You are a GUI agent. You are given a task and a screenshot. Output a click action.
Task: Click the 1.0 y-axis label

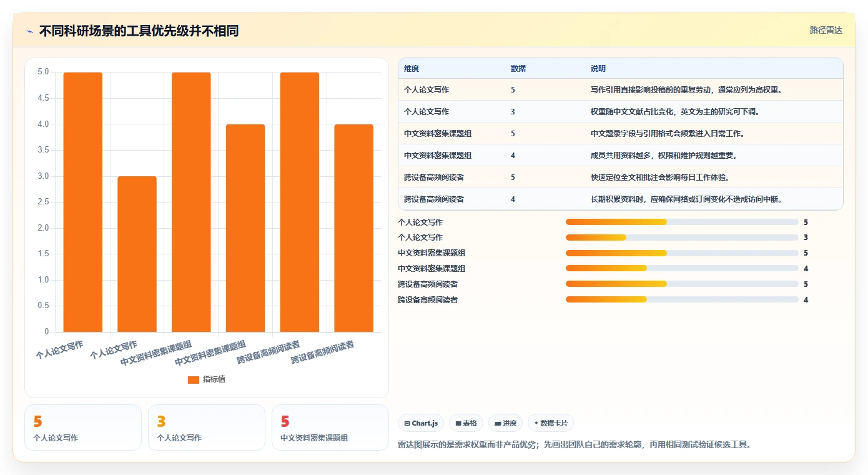click(42, 280)
